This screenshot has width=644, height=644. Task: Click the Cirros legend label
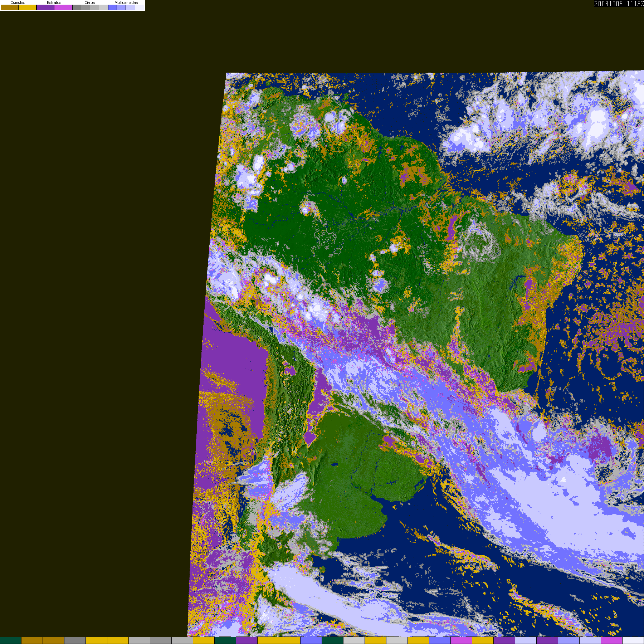[x=90, y=3]
